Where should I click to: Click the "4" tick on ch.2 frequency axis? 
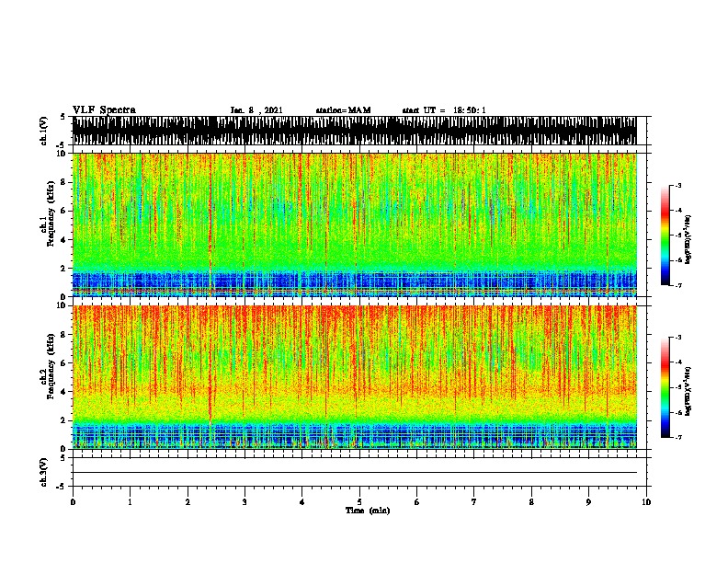63,392
